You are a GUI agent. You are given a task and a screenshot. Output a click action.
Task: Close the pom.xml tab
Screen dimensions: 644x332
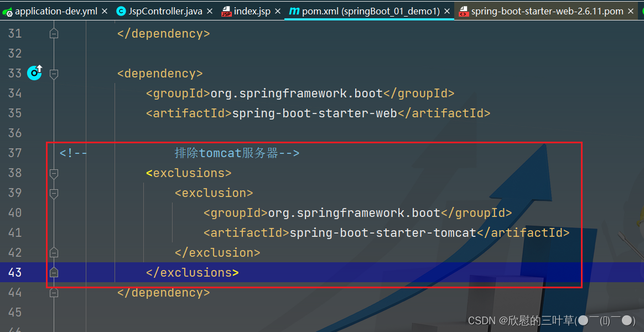coord(447,12)
